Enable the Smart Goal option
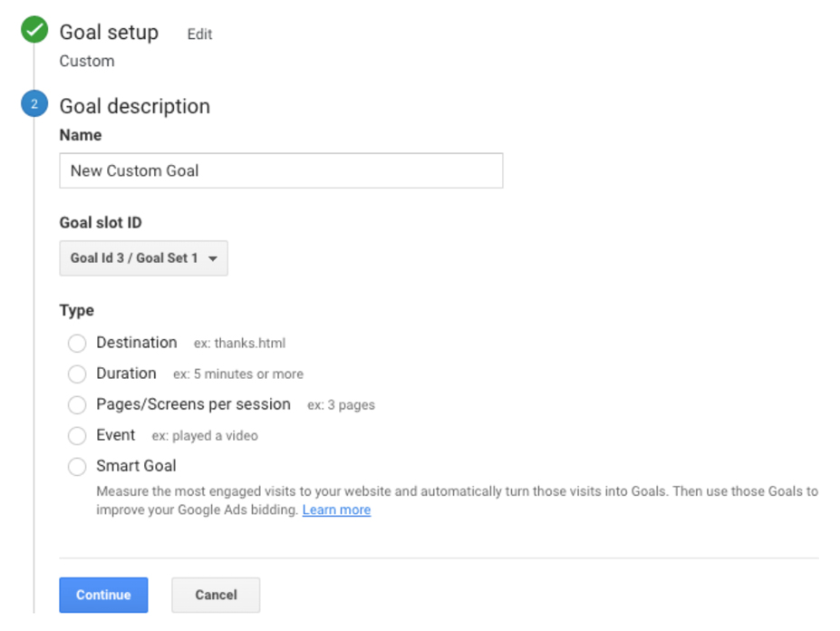This screenshot has height=631, width=840. (77, 466)
